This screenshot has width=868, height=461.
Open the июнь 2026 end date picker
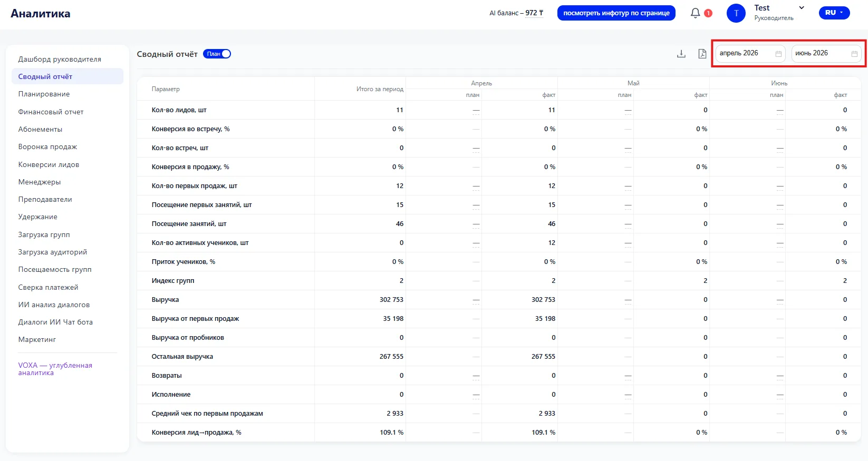826,54
